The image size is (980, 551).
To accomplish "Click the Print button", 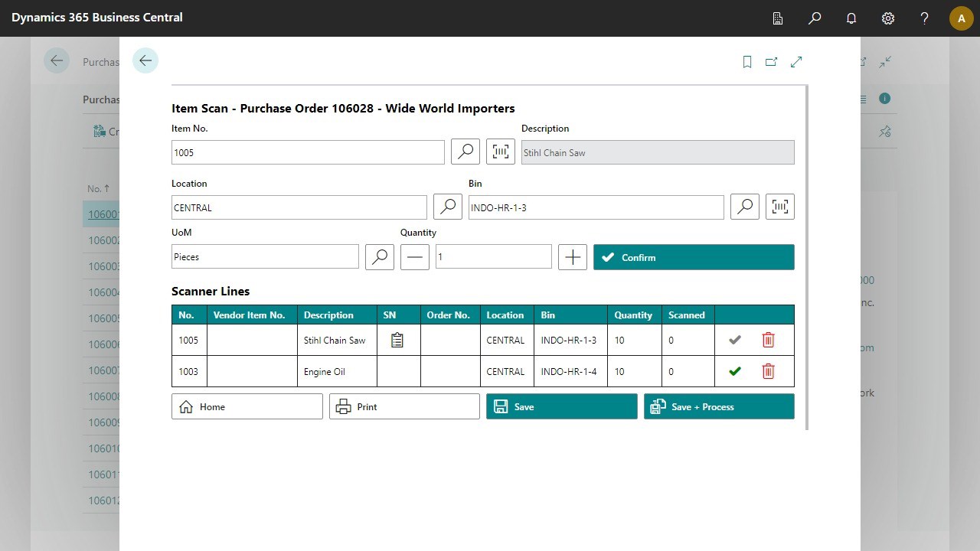I will 403,406.
